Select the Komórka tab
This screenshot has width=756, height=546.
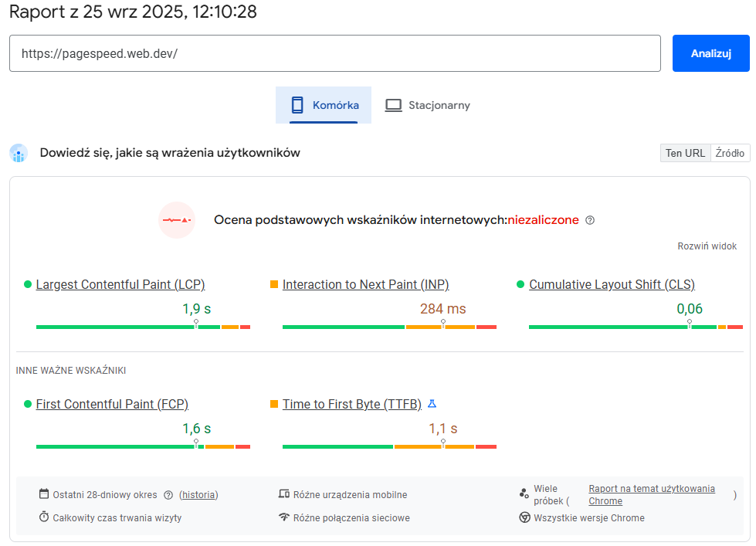point(324,103)
